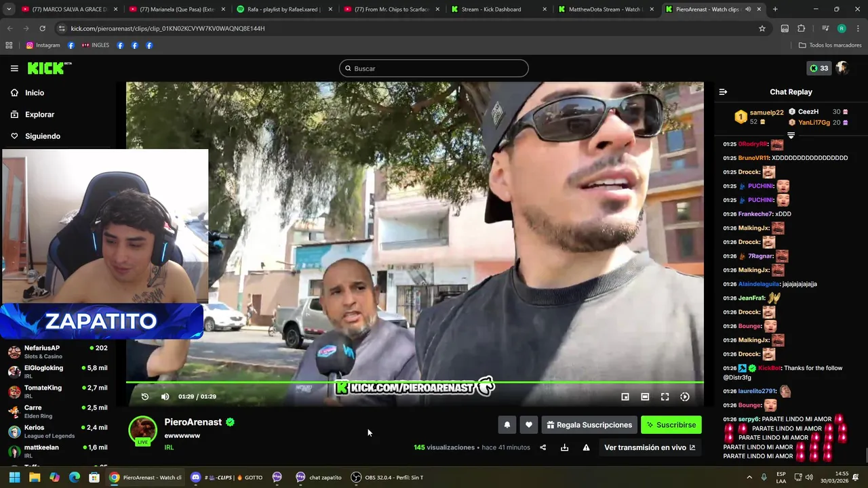The width and height of the screenshot is (868, 488).
Task: Open Siguiendo in sidebar
Action: 43,136
